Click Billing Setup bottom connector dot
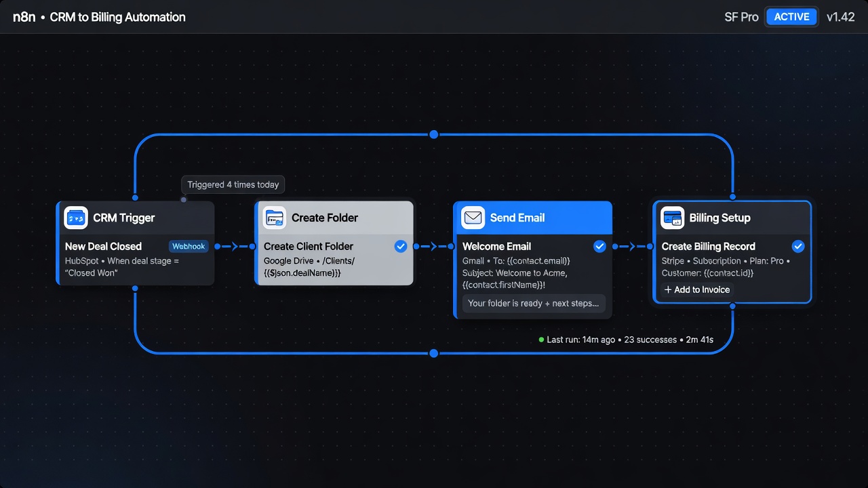The image size is (868, 488). coord(732,306)
